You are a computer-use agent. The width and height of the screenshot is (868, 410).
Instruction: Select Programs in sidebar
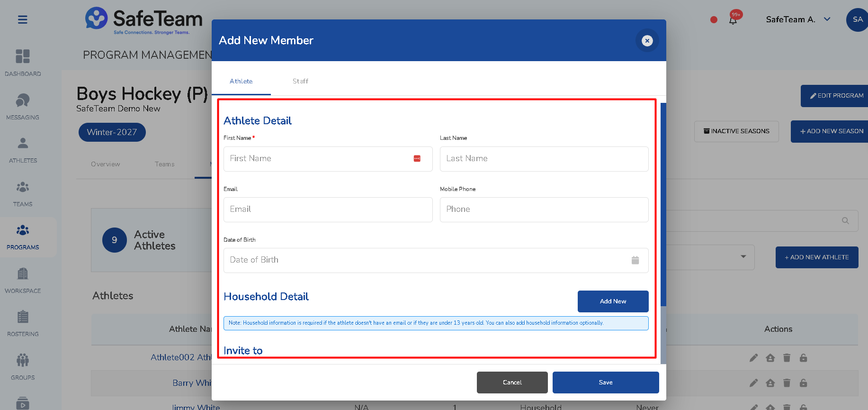click(x=23, y=237)
